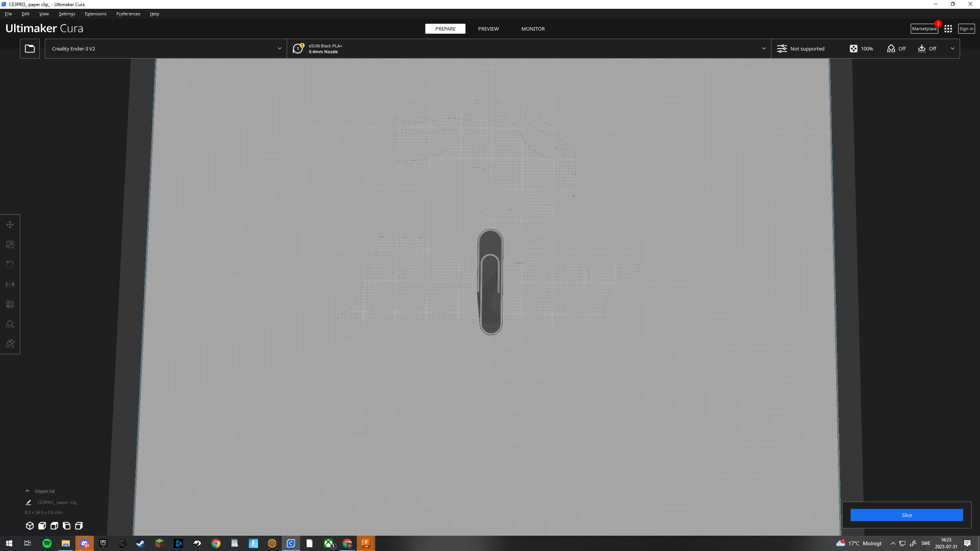This screenshot has width=980, height=551.
Task: Click the Not supported profile label
Action: [807, 49]
